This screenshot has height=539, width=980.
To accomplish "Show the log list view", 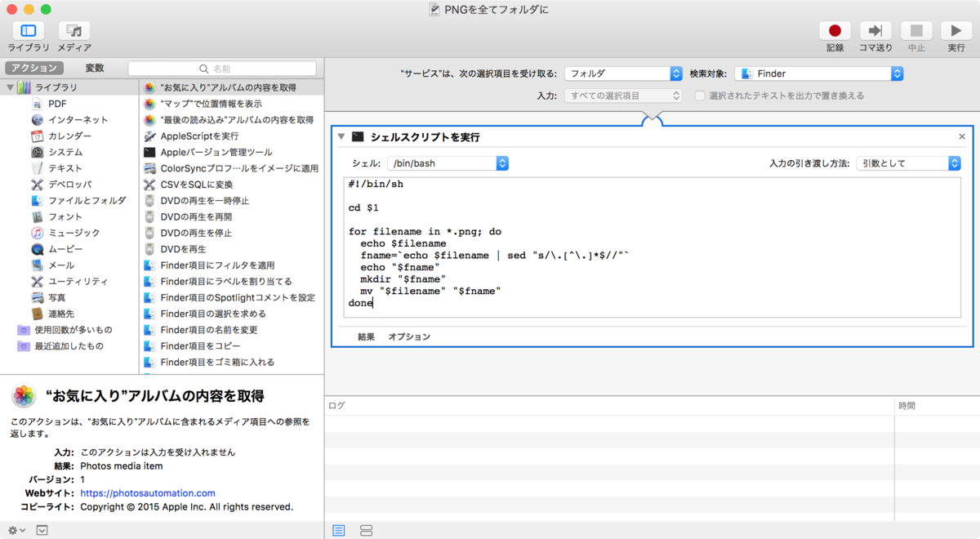I will [339, 531].
